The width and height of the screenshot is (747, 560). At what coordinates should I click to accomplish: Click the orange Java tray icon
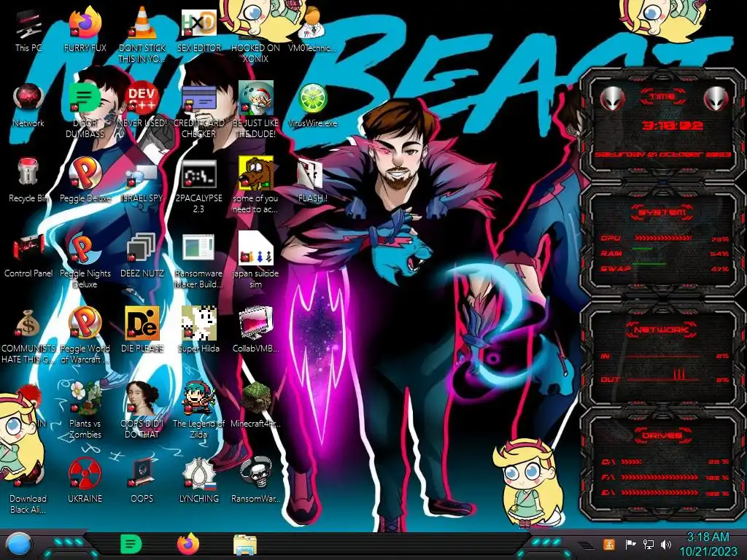[608, 544]
